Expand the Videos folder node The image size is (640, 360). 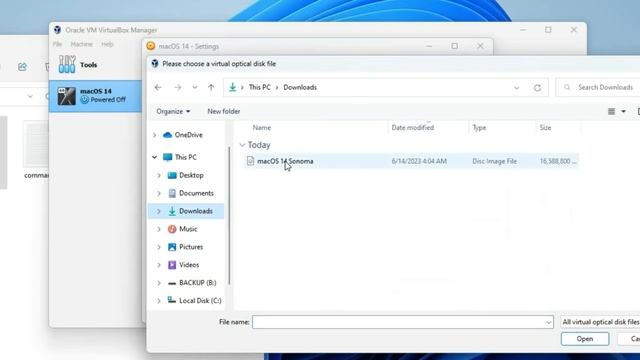[x=159, y=265]
